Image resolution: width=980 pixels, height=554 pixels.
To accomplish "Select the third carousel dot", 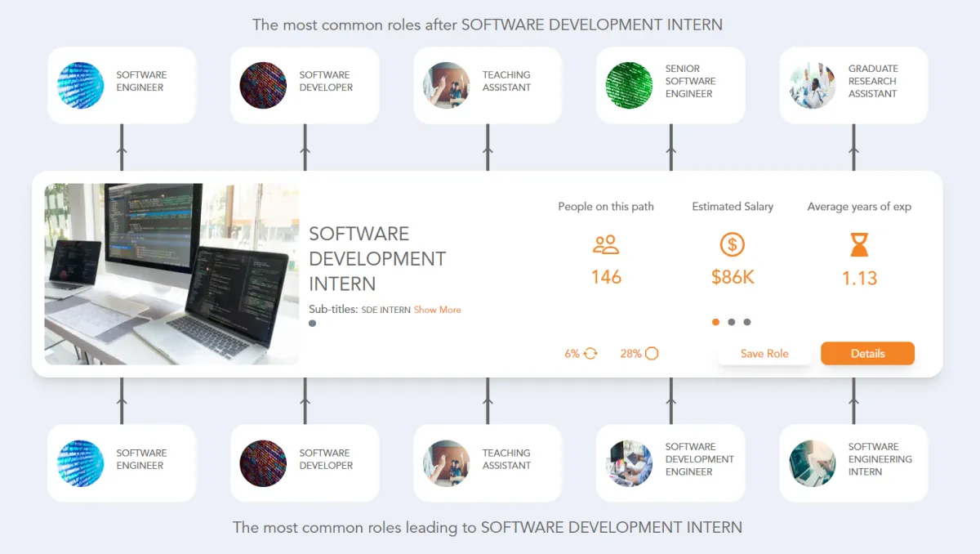I will tap(746, 322).
